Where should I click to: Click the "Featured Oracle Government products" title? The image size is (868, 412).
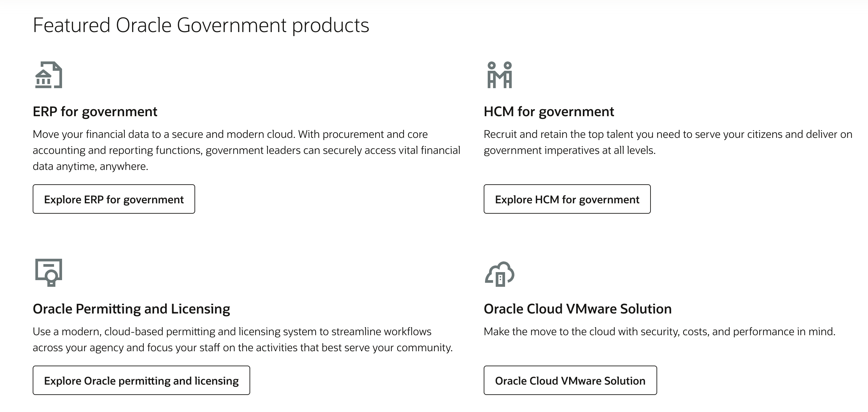click(x=201, y=26)
